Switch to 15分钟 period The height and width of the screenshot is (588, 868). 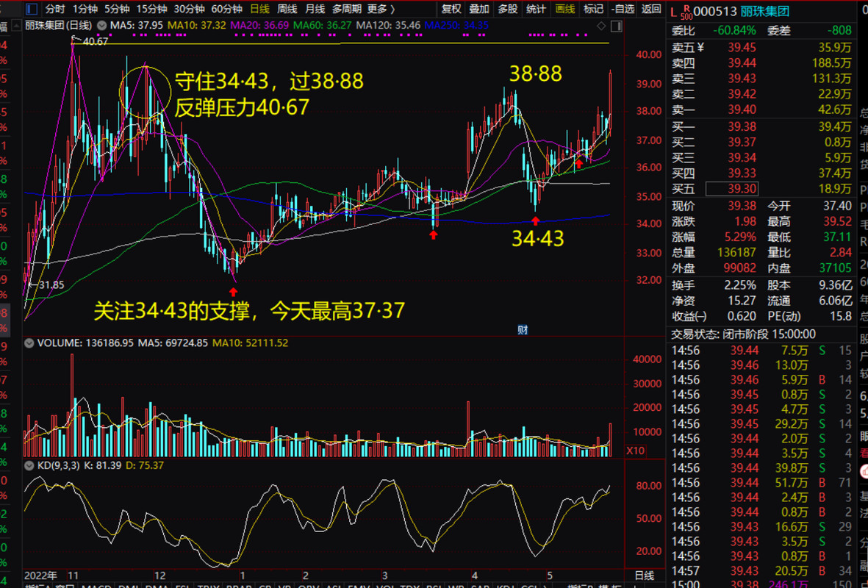click(151, 9)
